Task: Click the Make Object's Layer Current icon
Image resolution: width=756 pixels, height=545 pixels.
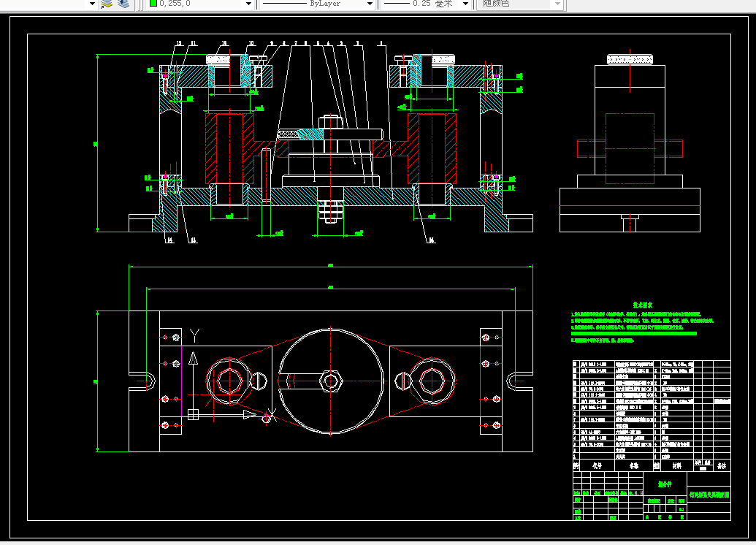Action: (x=107, y=4)
